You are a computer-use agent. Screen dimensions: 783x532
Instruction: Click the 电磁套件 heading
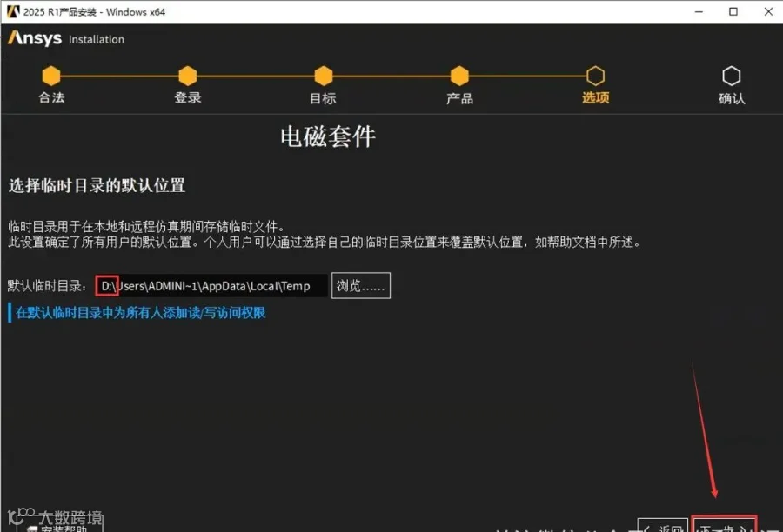point(328,136)
